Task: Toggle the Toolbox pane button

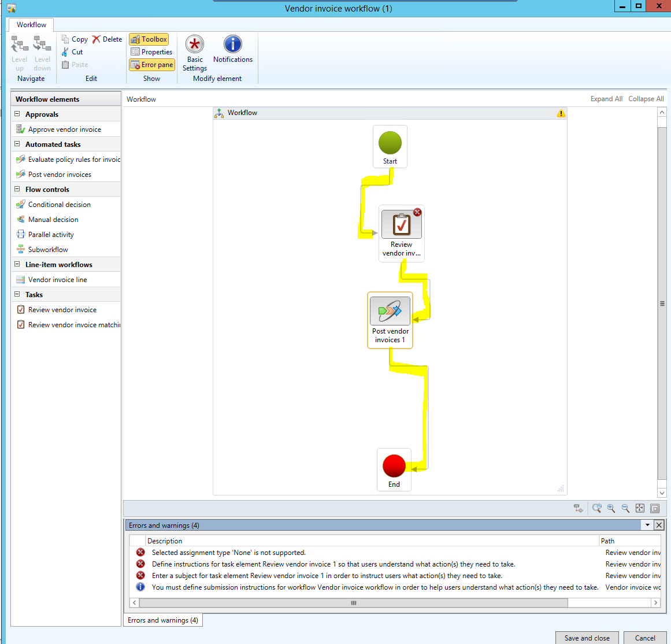Action: coord(149,39)
